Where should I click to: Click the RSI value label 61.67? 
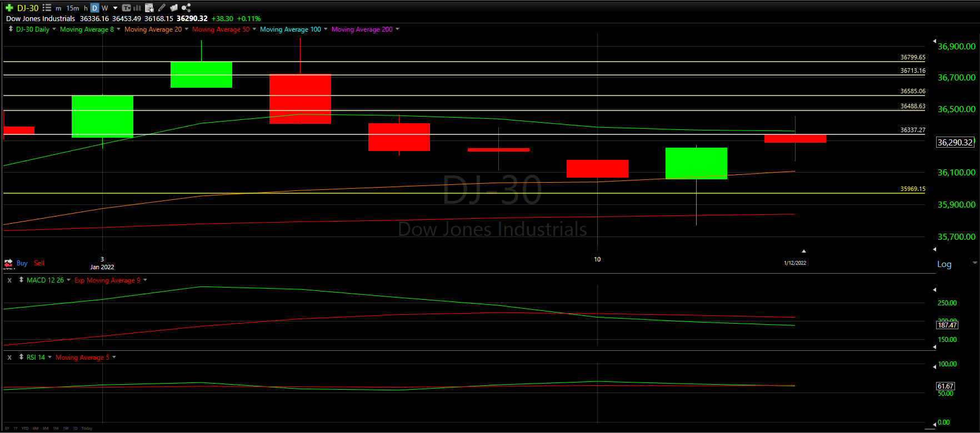coord(946,386)
